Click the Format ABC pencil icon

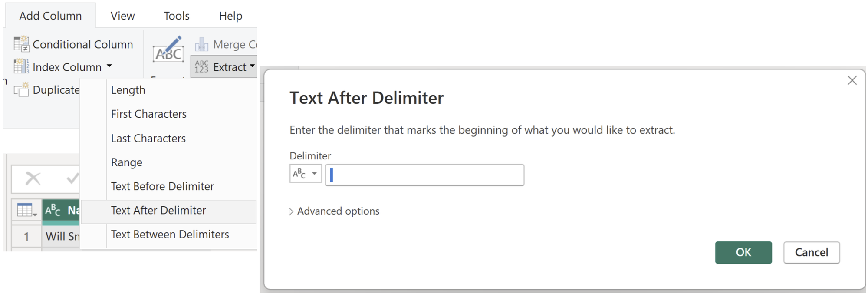tap(168, 50)
